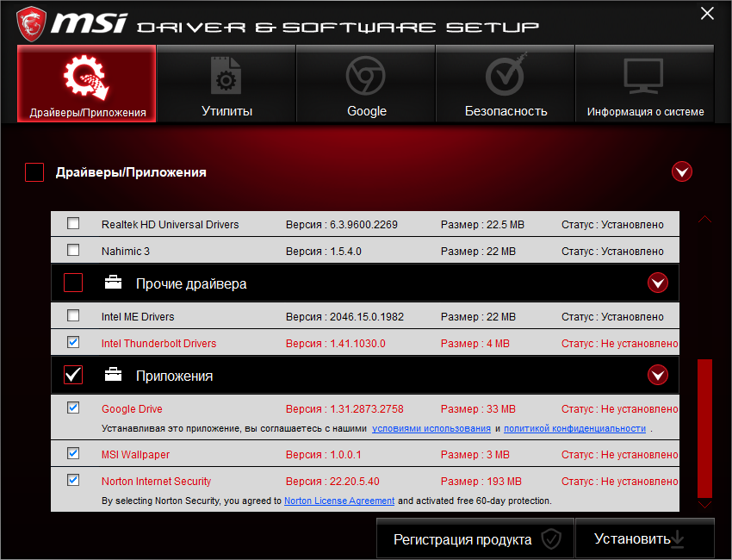Click Thunderbolt status Не установлено
The width and height of the screenshot is (732, 560).
point(639,343)
